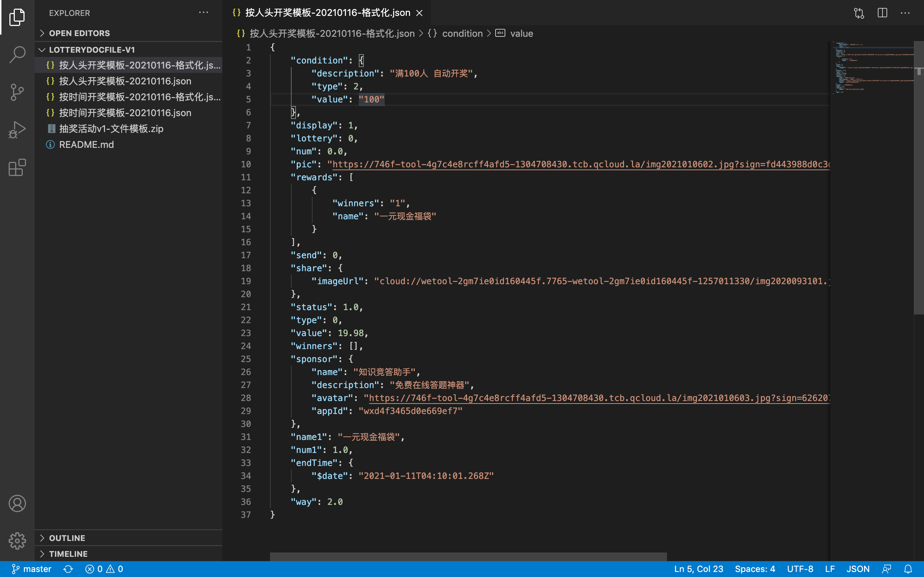
Task: Open the Search view in the activity bar
Action: coord(17,54)
